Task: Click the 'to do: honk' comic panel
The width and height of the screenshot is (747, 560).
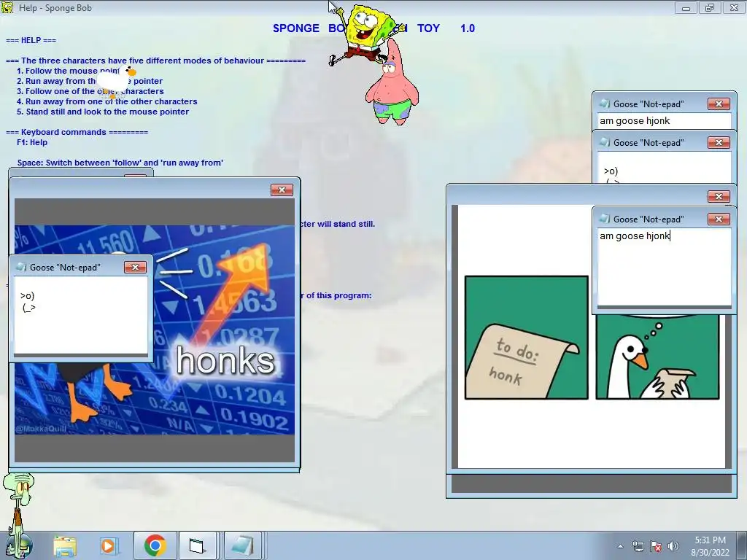Action: pyautogui.click(x=526, y=338)
